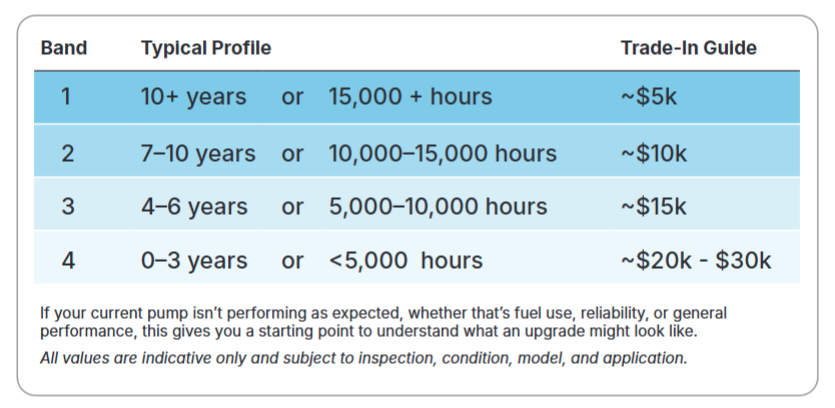Viewport: 835px width, 408px height.
Task: Click the Typical Profile column header
Action: (x=206, y=48)
